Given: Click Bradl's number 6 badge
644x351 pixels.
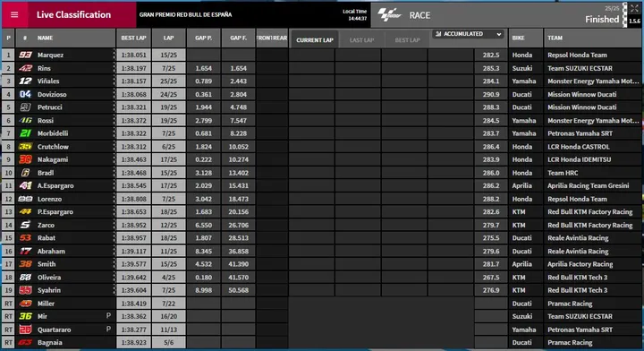Looking at the screenshot, I should point(25,173).
